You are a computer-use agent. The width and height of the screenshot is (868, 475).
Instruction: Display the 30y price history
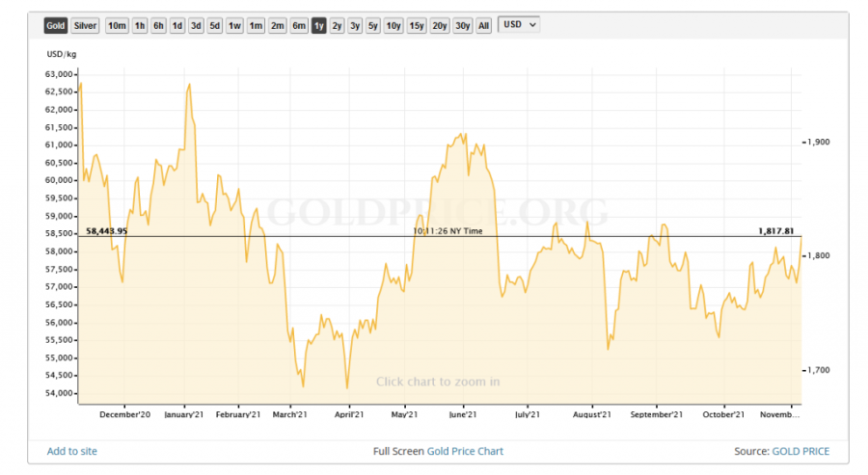point(462,25)
